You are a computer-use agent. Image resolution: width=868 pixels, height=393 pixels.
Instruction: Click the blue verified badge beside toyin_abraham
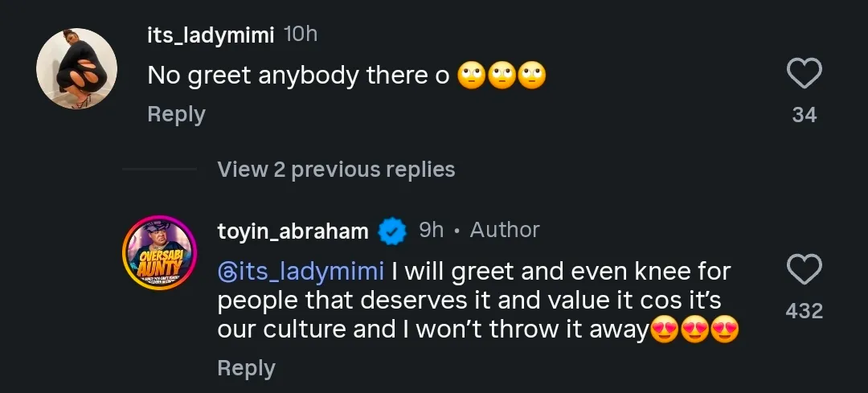tap(392, 231)
